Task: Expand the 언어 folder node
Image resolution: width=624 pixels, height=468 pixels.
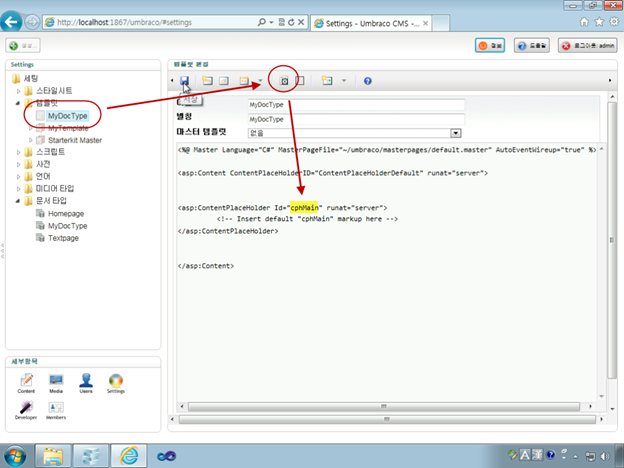Action: coord(18,176)
